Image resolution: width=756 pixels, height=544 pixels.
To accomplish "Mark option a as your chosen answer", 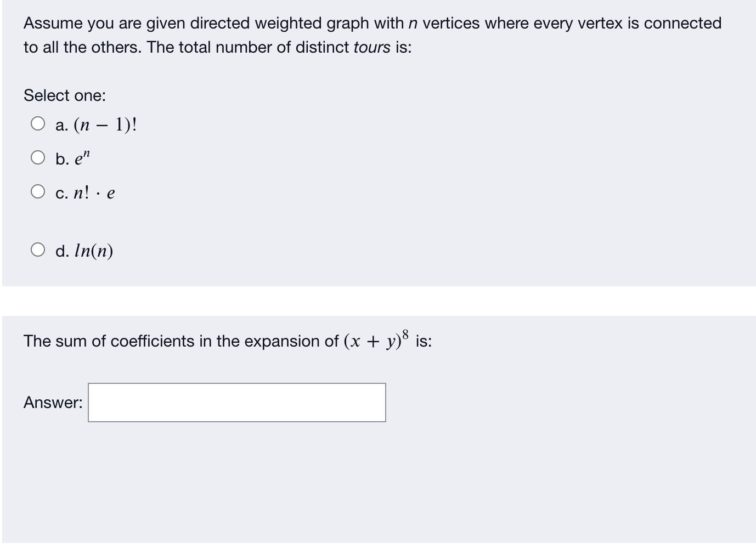I will tap(38, 123).
